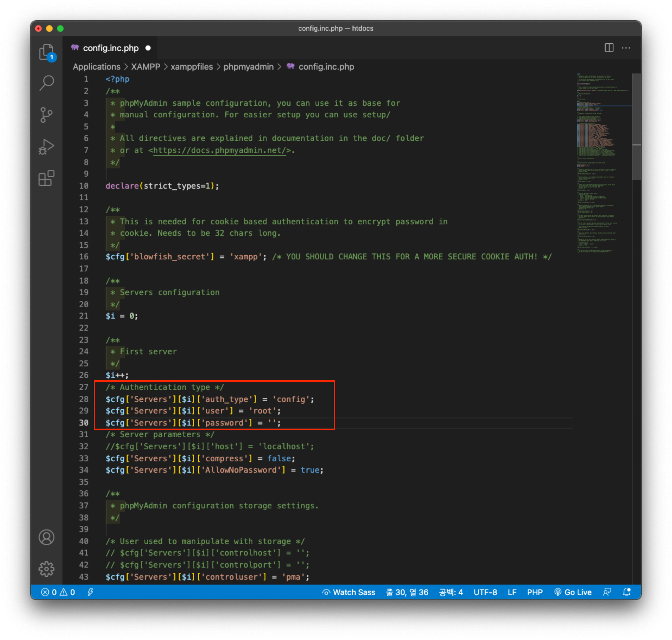Open the Extensions view
The height and width of the screenshot is (640, 672).
click(46, 178)
